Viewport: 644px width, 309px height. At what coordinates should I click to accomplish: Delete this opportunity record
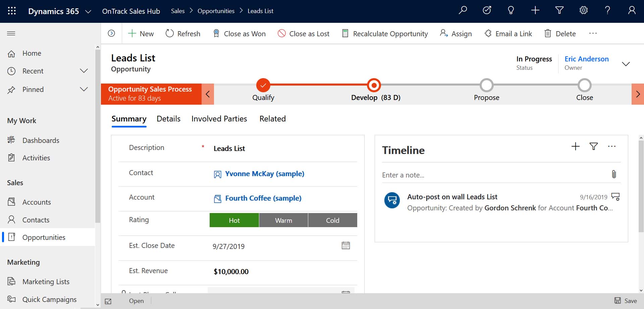560,34
